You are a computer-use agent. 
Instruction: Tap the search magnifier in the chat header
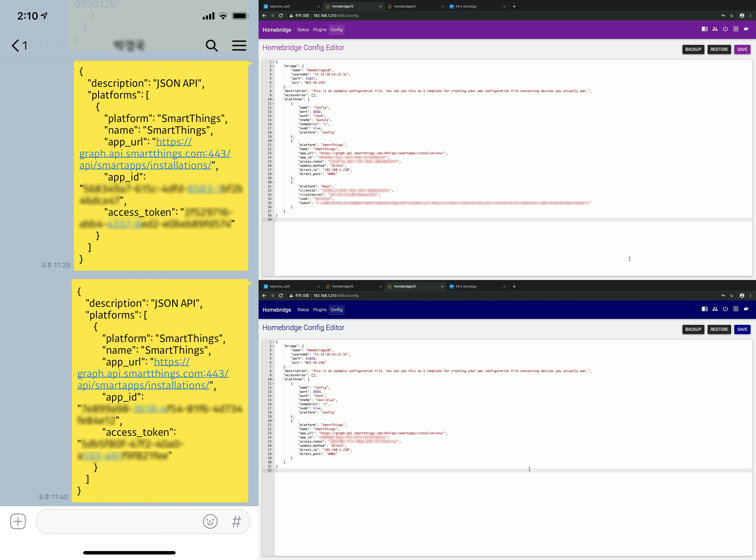[x=212, y=45]
